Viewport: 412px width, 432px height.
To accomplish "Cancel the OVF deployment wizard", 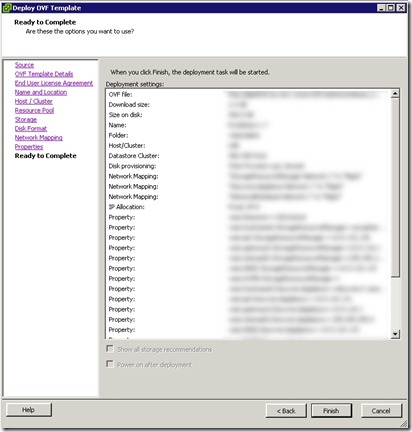I will tap(381, 411).
